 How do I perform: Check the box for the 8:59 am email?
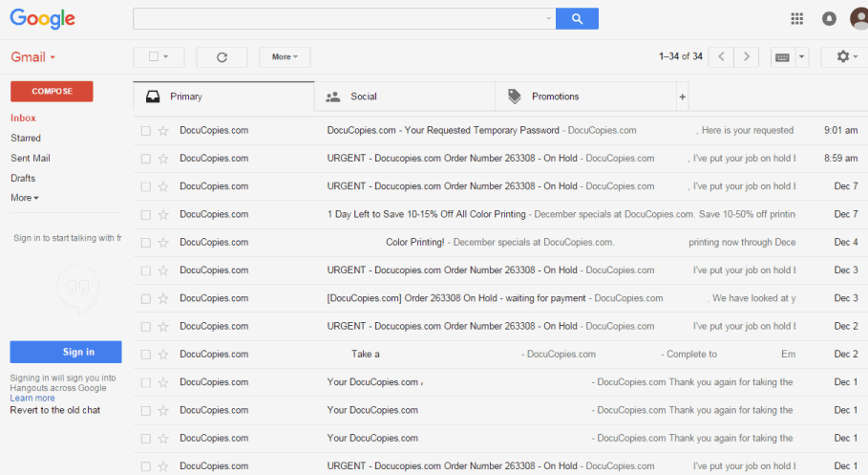(x=146, y=159)
